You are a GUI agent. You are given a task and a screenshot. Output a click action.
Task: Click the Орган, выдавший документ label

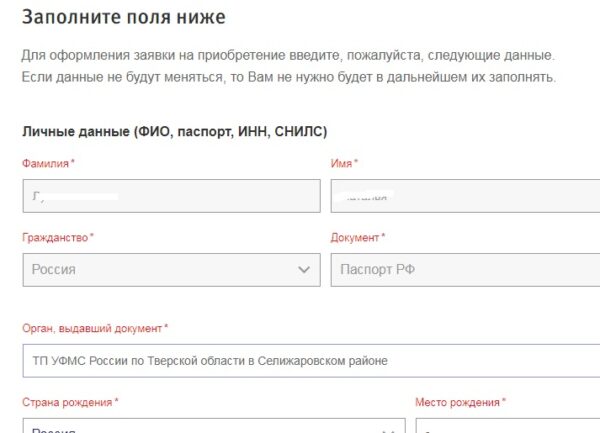pos(94,328)
